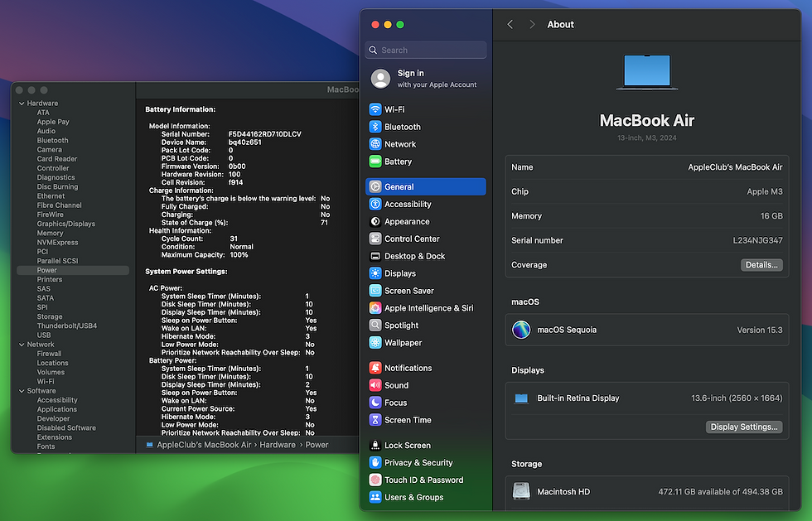Click the Sign in avatar icon

pyautogui.click(x=380, y=79)
